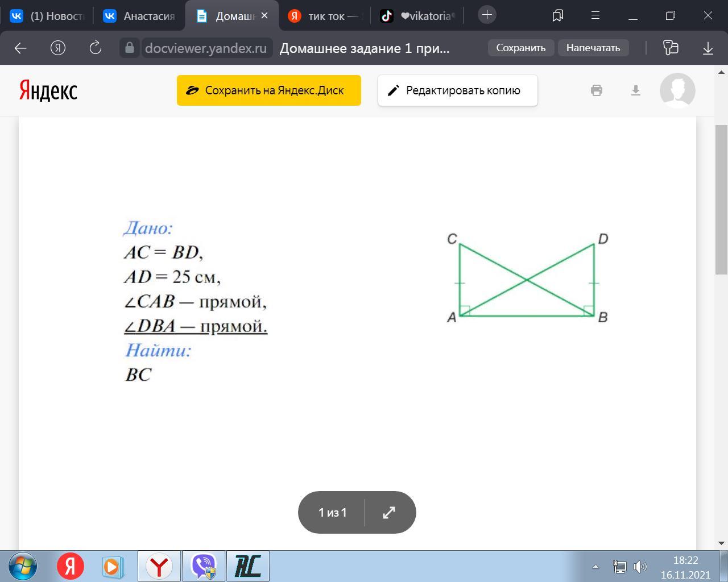
Task: Click the vertical page scrollbar thumb
Action: 721,200
